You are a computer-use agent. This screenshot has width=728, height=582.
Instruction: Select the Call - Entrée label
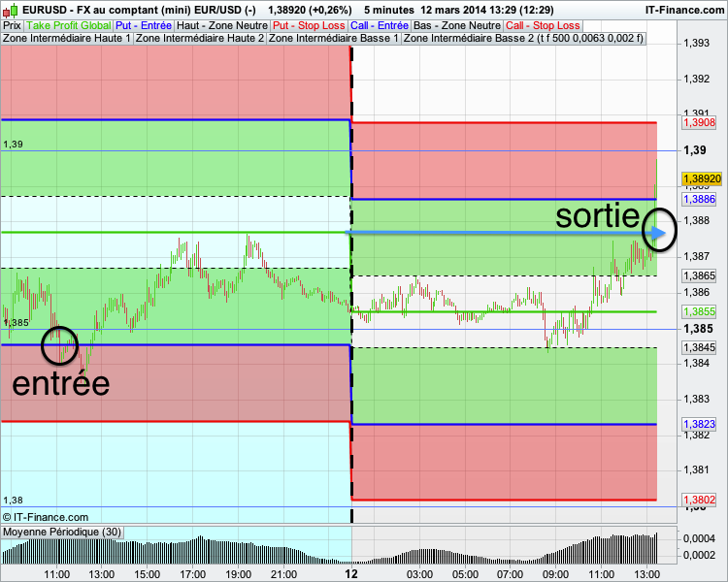380,25
